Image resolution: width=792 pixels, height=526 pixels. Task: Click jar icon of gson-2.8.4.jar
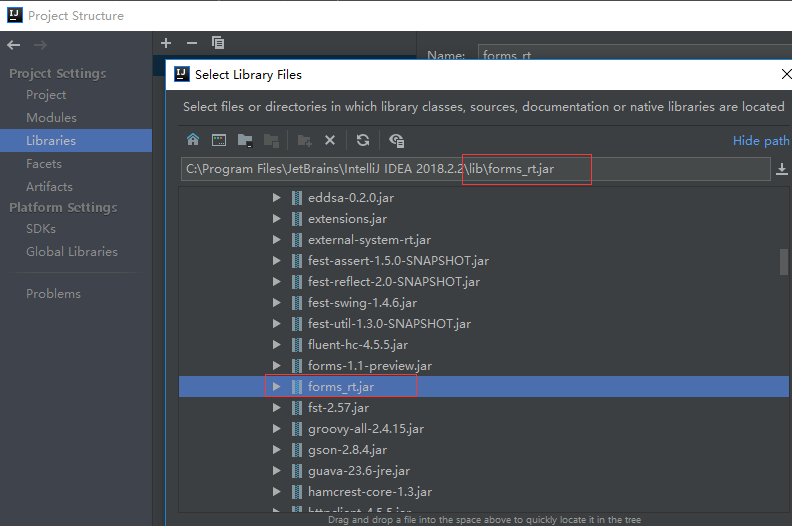click(x=297, y=449)
